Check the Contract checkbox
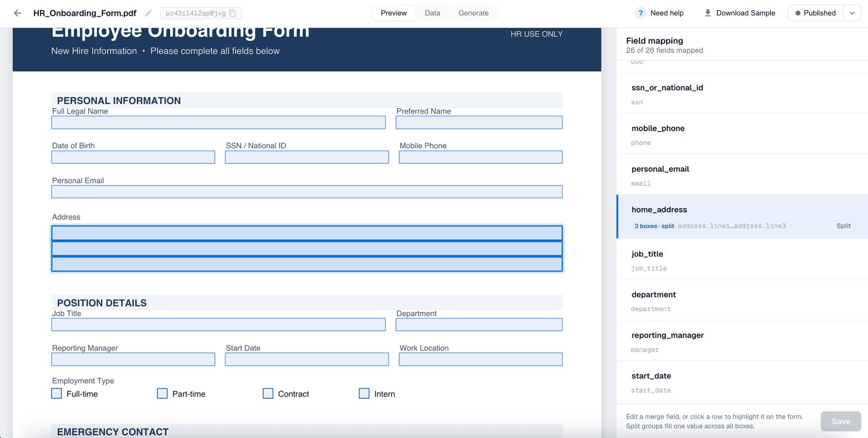This screenshot has width=868, height=438. 268,394
